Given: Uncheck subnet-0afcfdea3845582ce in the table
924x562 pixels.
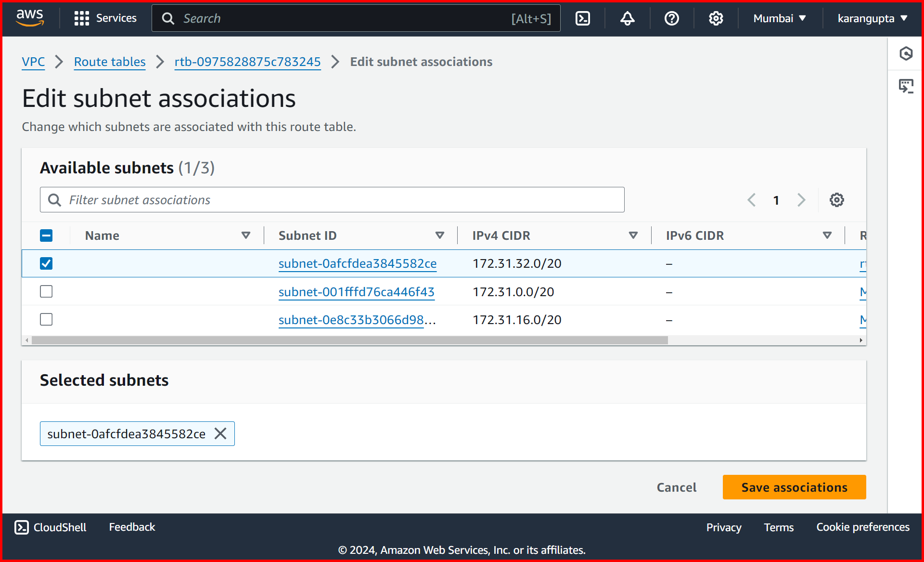Looking at the screenshot, I should 46,263.
